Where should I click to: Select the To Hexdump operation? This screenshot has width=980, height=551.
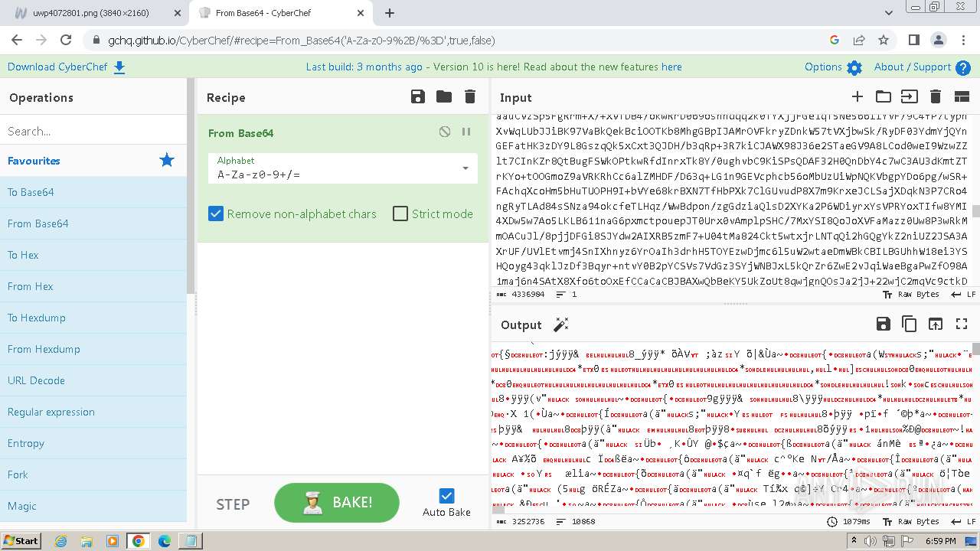pyautogui.click(x=93, y=318)
